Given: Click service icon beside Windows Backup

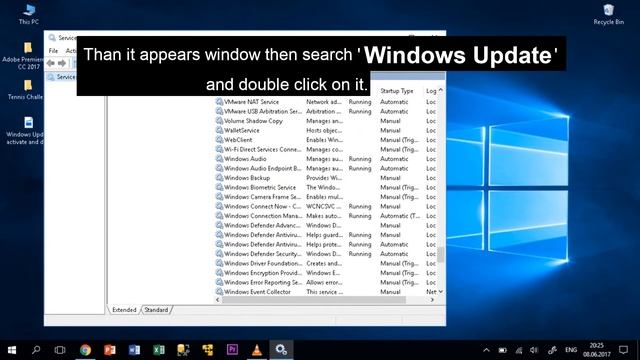Looking at the screenshot, I should click(x=219, y=178).
